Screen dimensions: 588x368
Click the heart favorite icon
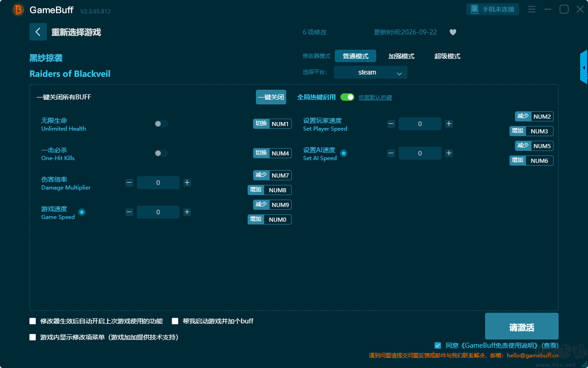point(453,32)
